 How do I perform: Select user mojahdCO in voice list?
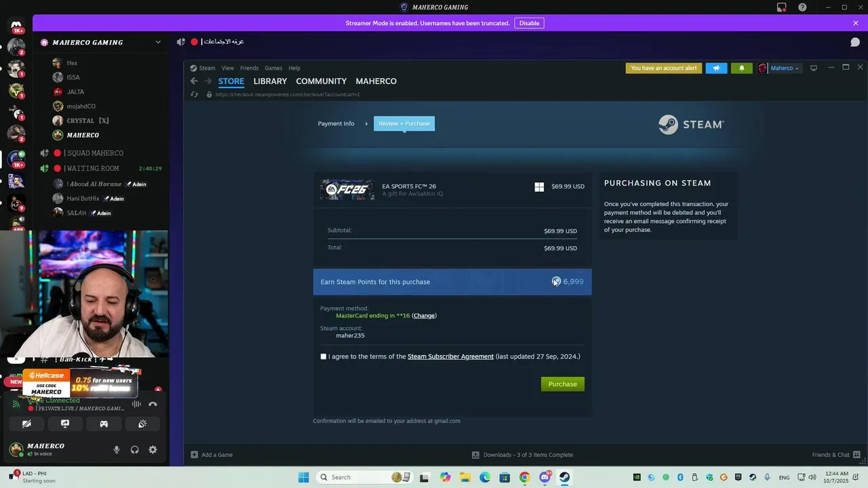pos(81,106)
